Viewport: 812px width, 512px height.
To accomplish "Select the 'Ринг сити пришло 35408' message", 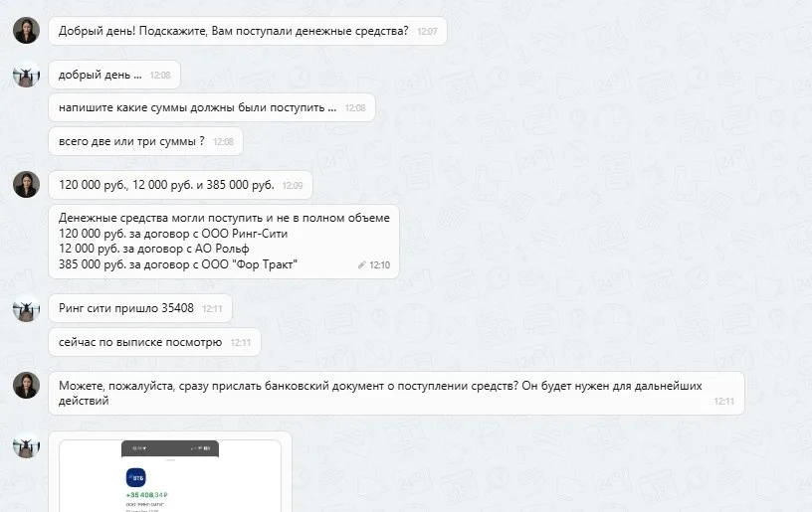I will 140,308.
